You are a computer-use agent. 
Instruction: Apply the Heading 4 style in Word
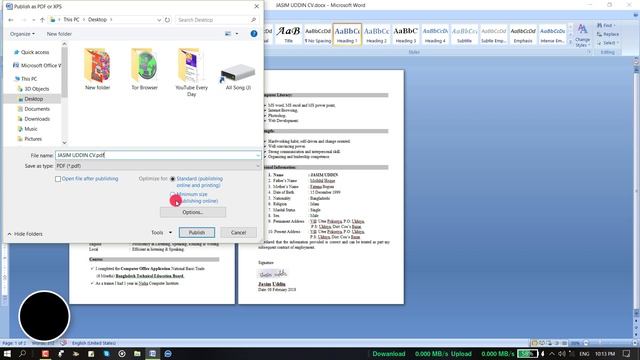click(x=435, y=34)
